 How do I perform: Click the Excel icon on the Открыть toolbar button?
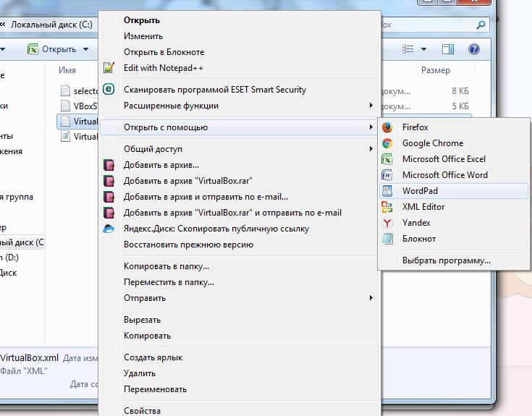click(33, 49)
